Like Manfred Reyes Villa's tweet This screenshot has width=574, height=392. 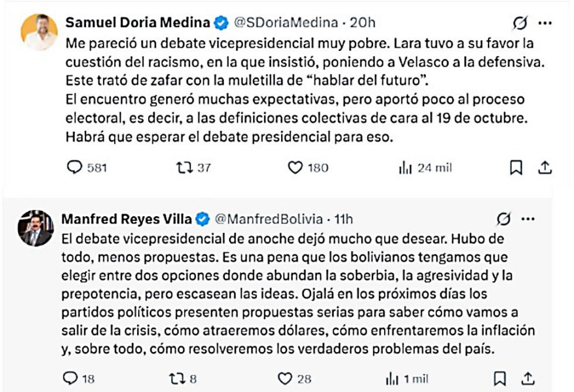(285, 379)
